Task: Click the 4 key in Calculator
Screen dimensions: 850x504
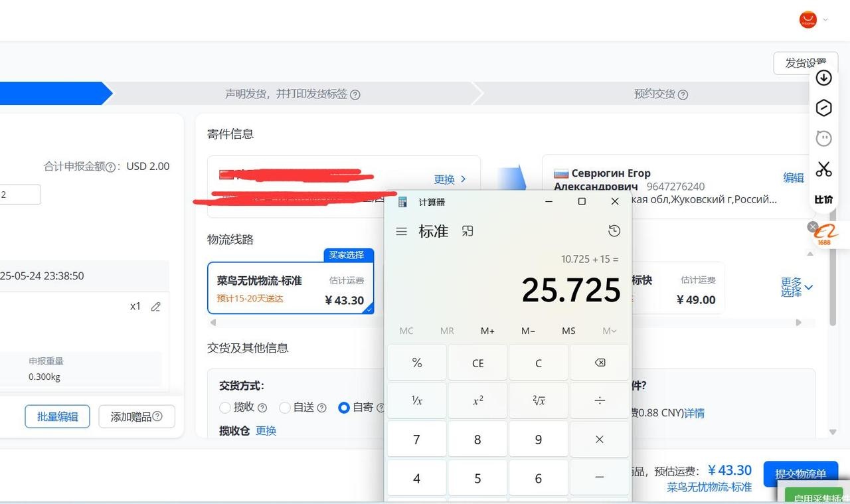Action: 417,477
